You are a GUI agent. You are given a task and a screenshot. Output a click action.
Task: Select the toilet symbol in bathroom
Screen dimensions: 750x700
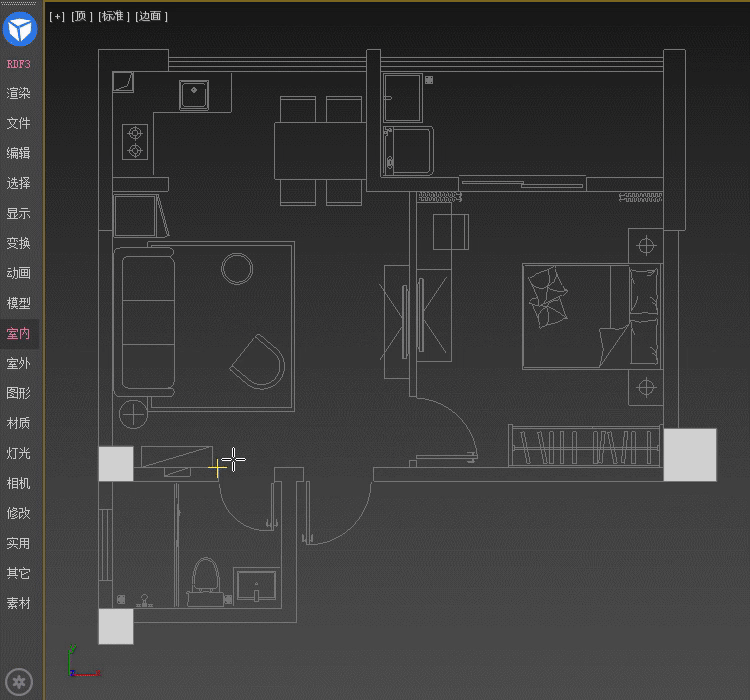[x=206, y=582]
